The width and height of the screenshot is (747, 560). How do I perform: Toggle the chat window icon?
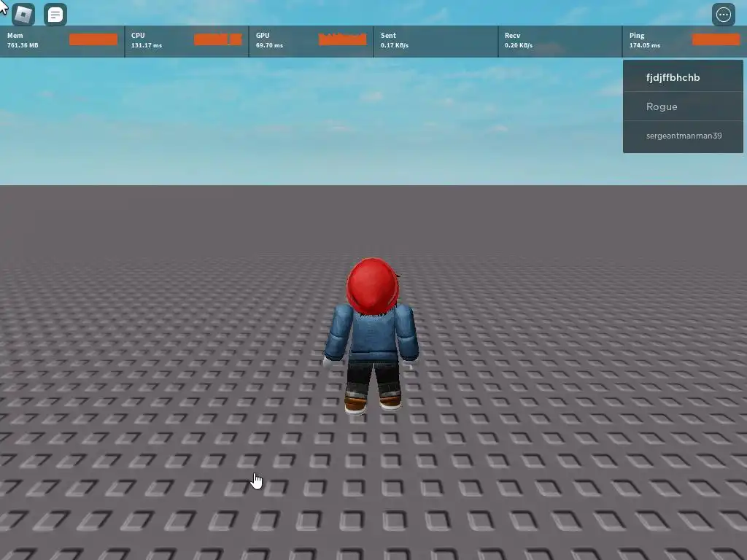tap(55, 15)
